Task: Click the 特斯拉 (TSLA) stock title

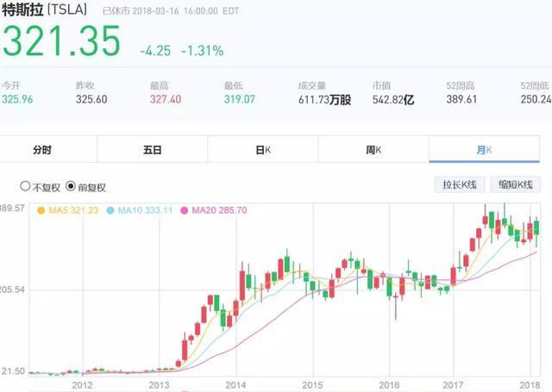Action: (44, 9)
